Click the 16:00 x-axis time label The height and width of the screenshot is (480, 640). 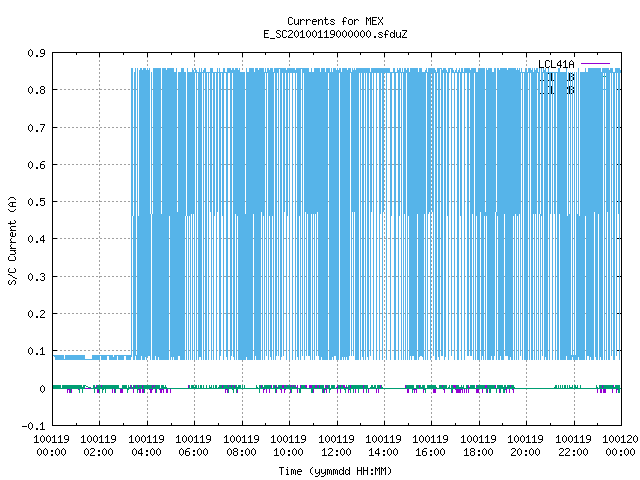pyautogui.click(x=431, y=452)
